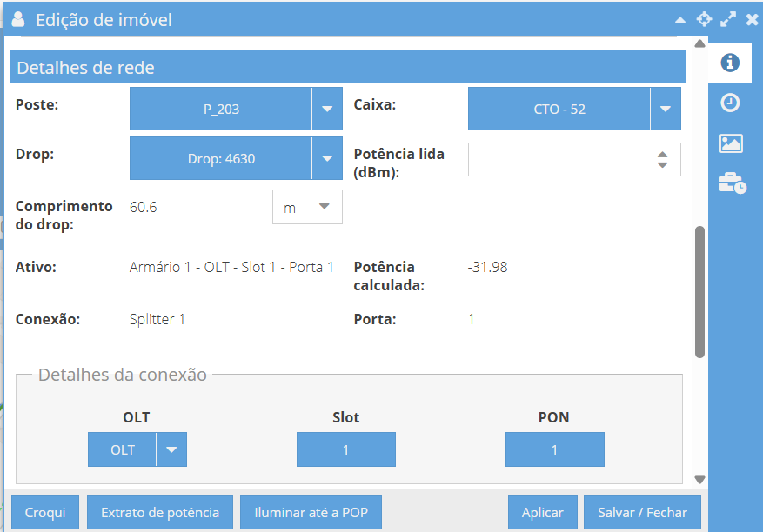
Task: Click the Croqui button
Action: [x=45, y=513]
